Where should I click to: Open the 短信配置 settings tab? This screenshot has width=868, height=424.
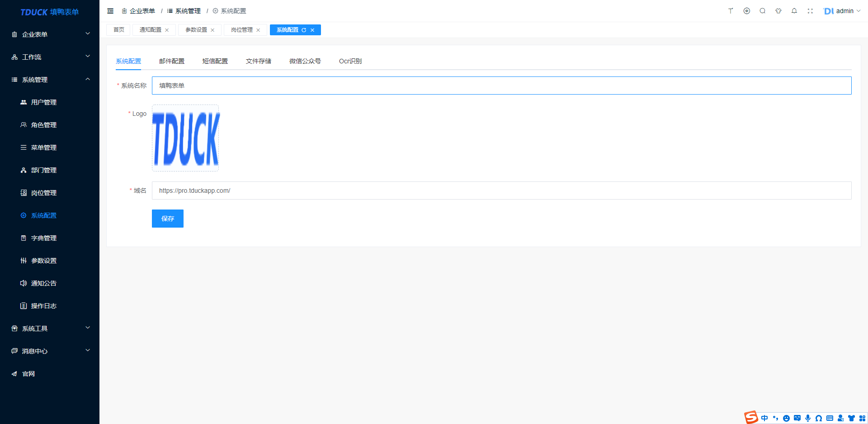(x=215, y=61)
